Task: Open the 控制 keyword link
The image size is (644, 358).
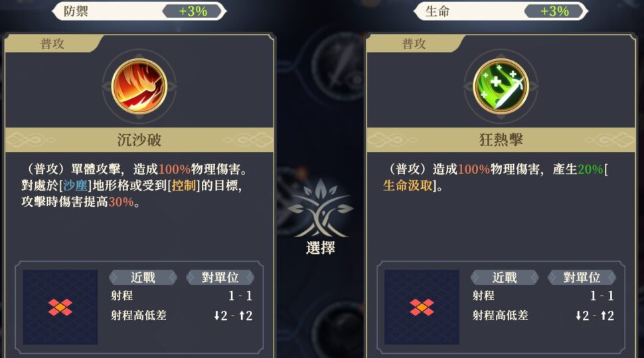Action: (x=184, y=185)
